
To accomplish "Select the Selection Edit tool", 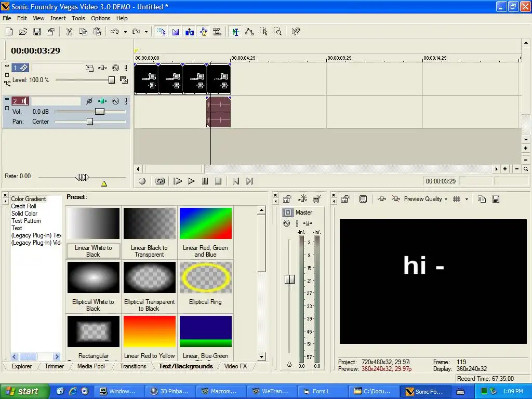I will (263, 32).
